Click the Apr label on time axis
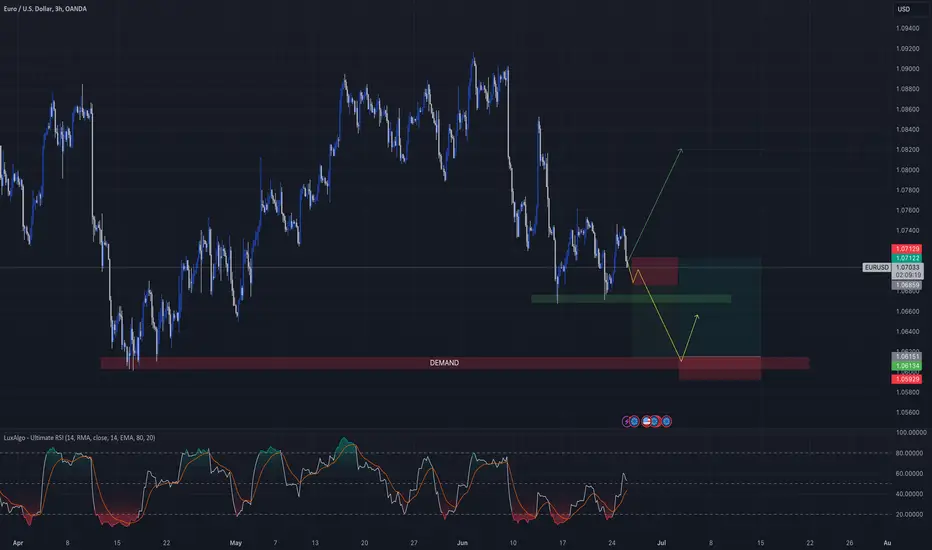Image resolution: width=932 pixels, height=550 pixels. (18, 543)
